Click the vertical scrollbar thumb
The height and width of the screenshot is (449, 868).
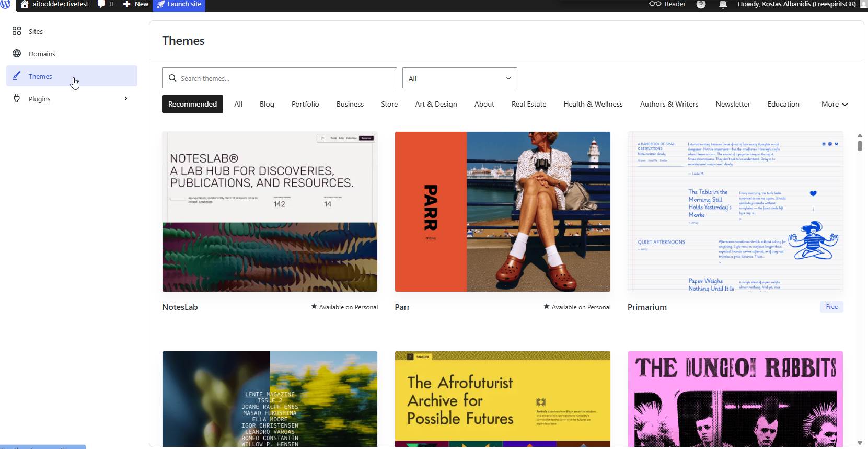pyautogui.click(x=860, y=145)
